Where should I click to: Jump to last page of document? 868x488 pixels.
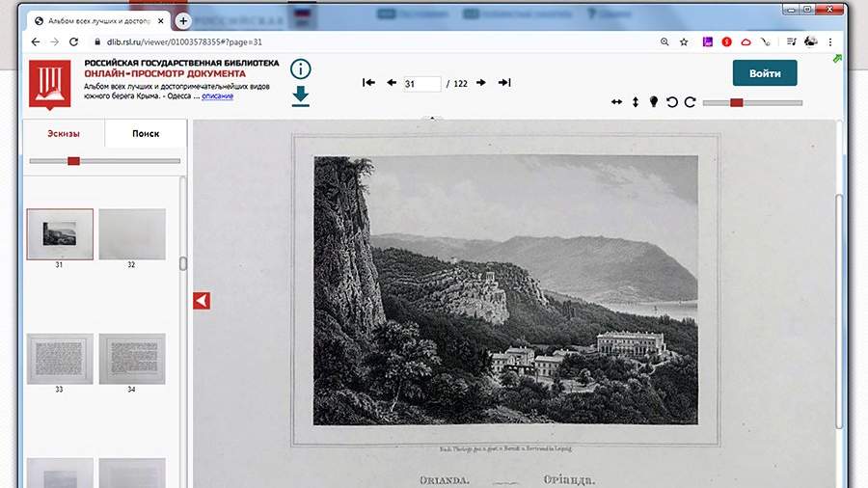503,83
